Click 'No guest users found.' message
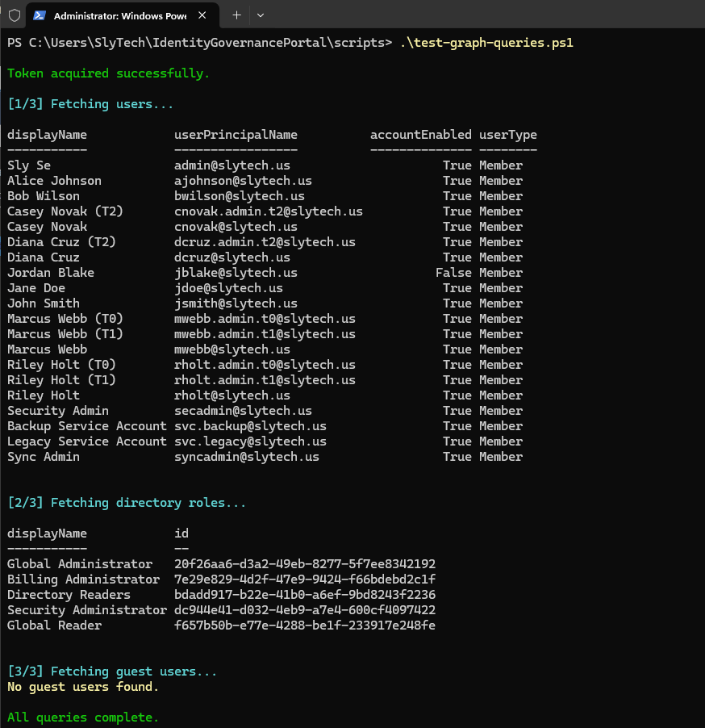Screen dimensions: 705x728 point(83,687)
